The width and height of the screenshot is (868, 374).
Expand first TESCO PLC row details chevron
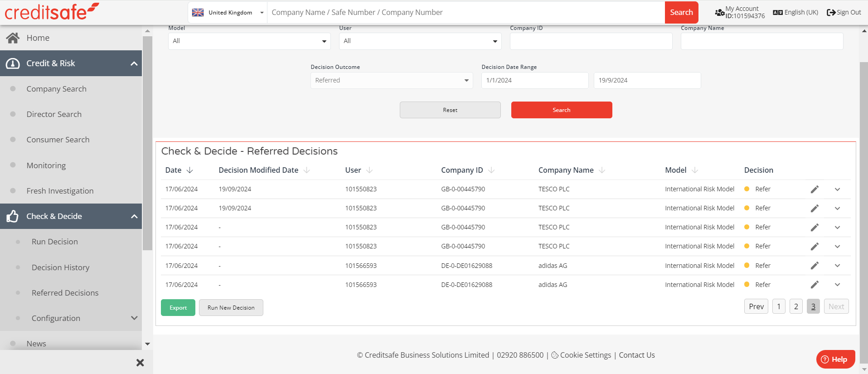837,189
